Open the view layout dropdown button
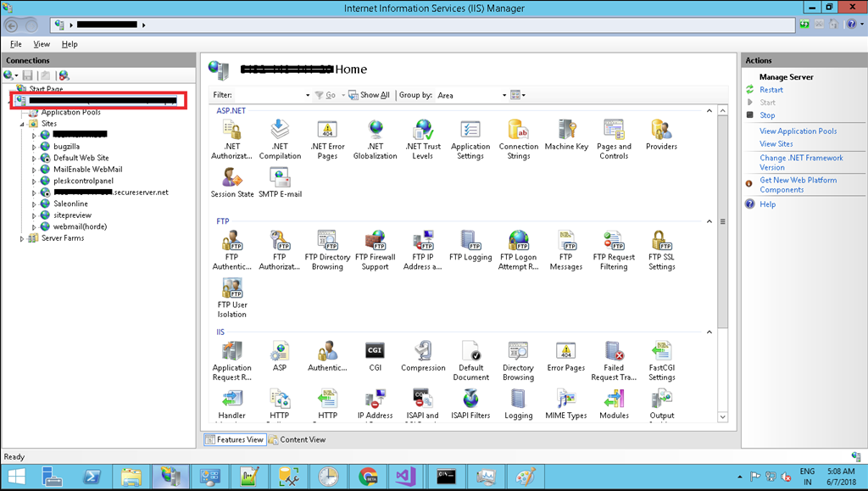Image resolution: width=868 pixels, height=491 pixels. [x=518, y=95]
